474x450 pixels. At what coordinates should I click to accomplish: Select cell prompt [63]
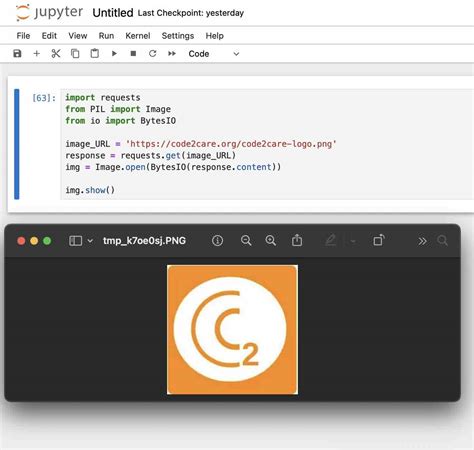click(x=44, y=98)
